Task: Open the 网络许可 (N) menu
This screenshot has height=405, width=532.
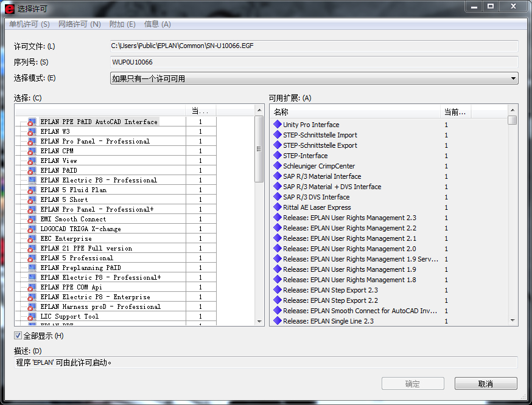Action: coord(79,24)
